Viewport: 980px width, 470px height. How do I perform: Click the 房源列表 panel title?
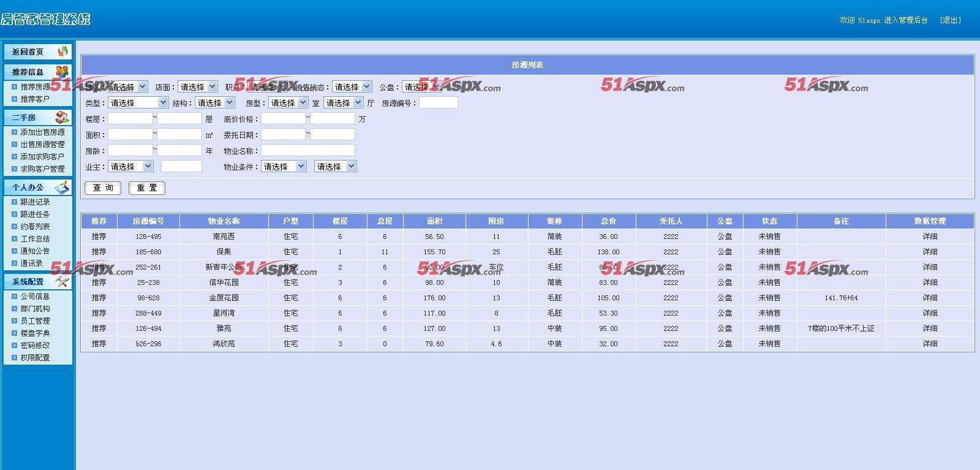coord(527,65)
